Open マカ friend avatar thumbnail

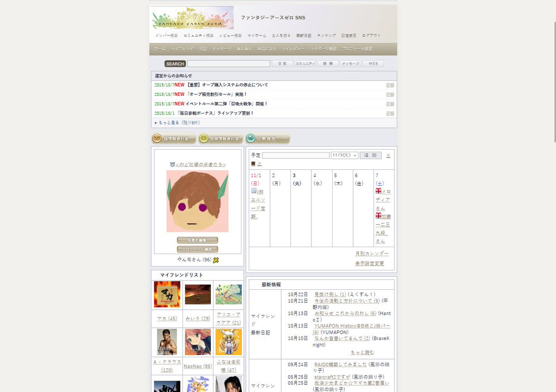pos(167,294)
